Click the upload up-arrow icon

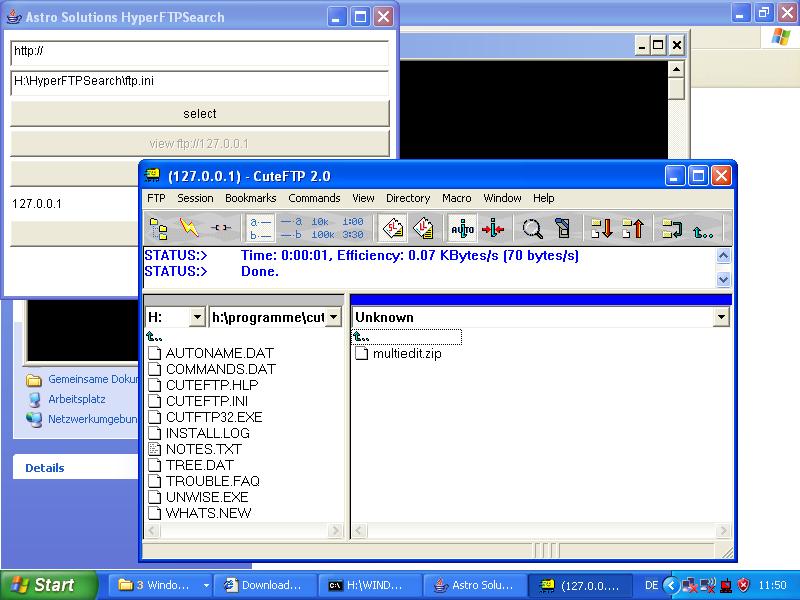[x=633, y=228]
